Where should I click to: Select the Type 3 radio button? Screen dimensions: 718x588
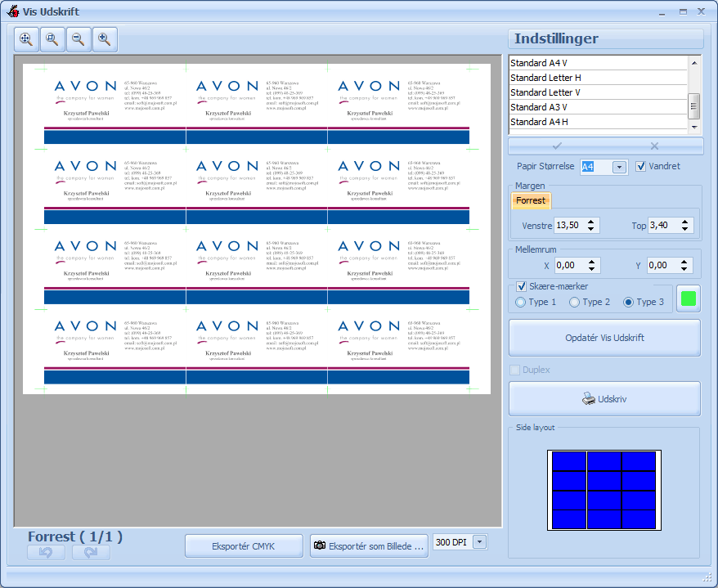[628, 303]
